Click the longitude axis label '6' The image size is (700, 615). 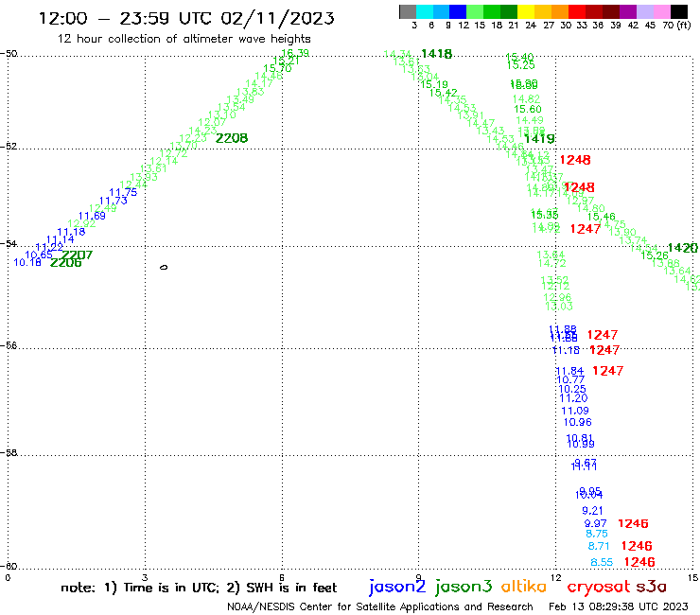pyautogui.click(x=282, y=577)
